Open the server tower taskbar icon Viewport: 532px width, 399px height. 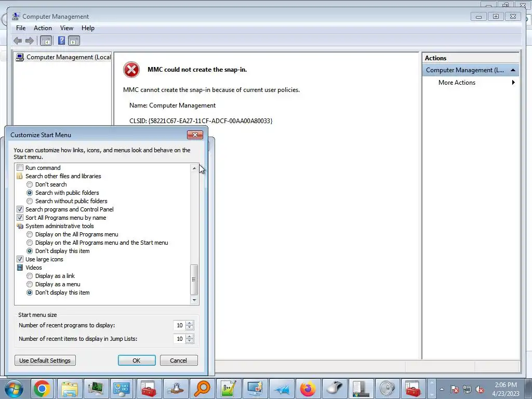361,389
